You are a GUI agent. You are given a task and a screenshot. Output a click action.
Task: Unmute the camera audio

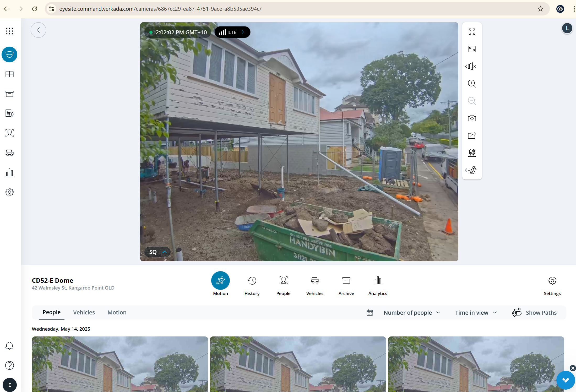(471, 66)
